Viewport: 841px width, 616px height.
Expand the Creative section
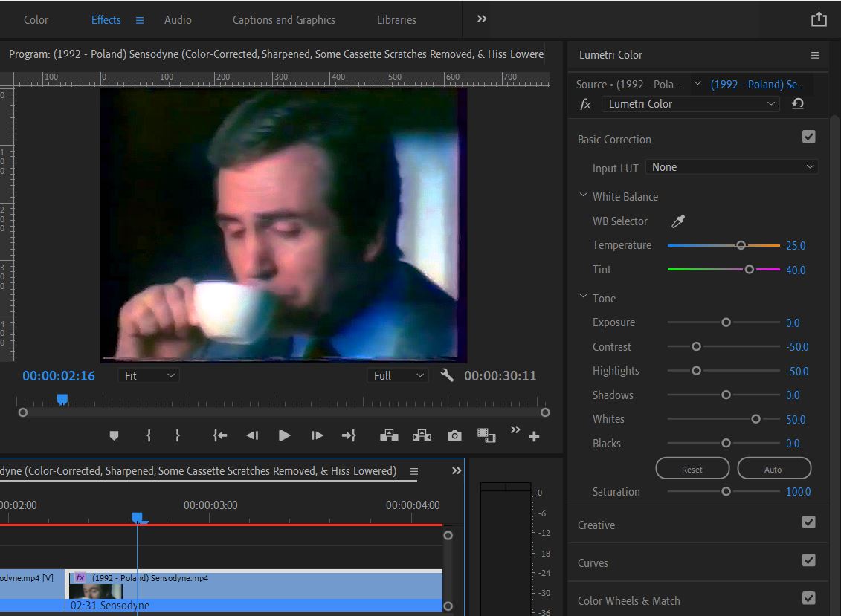coord(596,525)
